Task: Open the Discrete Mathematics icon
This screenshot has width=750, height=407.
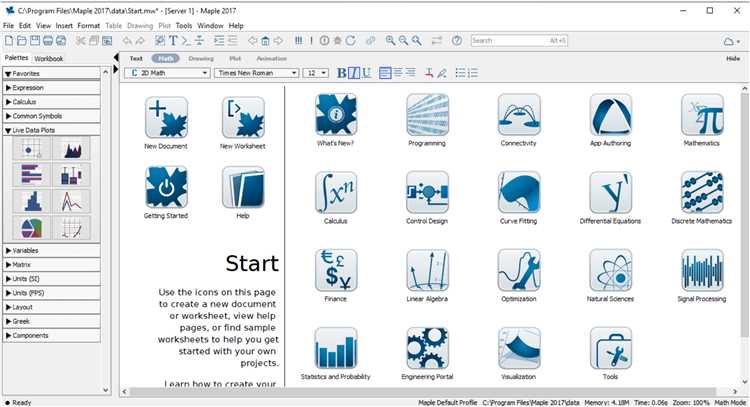Action: 702,193
